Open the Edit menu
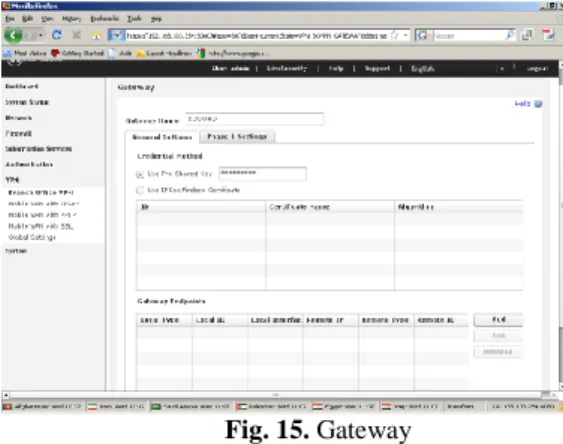The height and width of the screenshot is (444, 563). [x=27, y=19]
